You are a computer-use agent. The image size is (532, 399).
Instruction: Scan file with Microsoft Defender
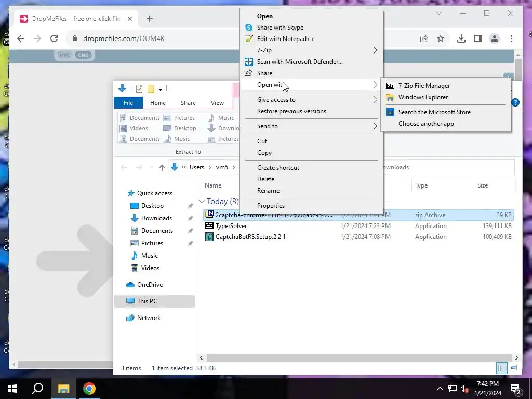(x=300, y=62)
